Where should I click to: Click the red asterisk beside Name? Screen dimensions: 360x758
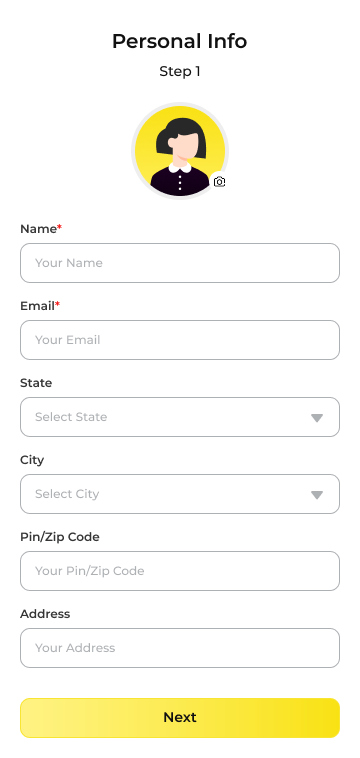click(x=60, y=227)
